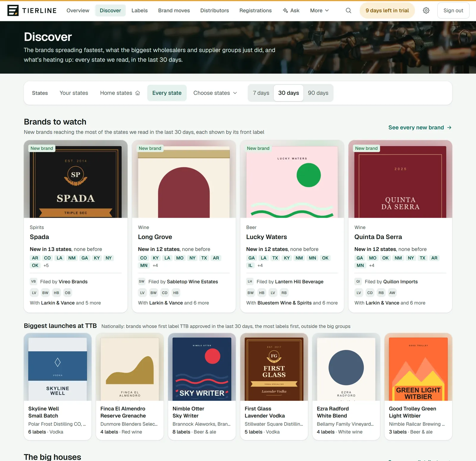476x461 pixels.
Task: Select the 30 days range
Action: pyautogui.click(x=289, y=93)
